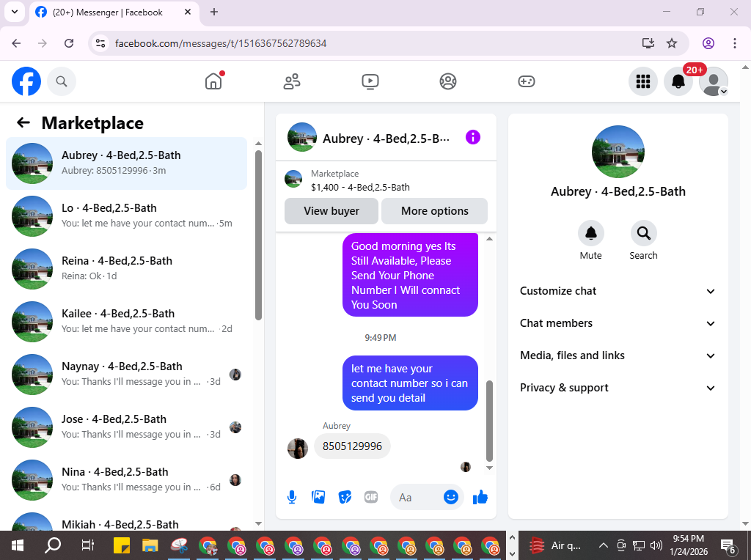Image resolution: width=751 pixels, height=560 pixels.
Task: Choose a sticker icon
Action: coord(345,497)
